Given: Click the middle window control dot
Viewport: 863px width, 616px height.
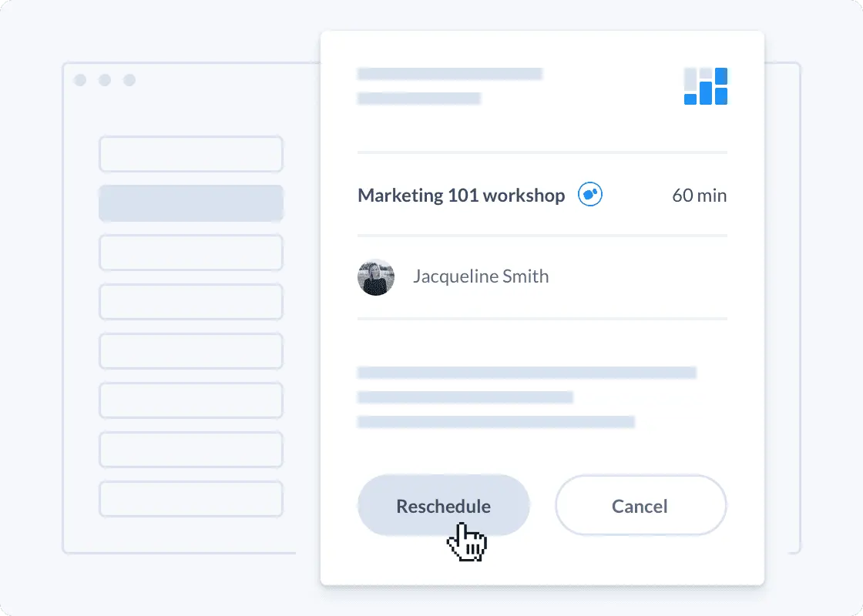Looking at the screenshot, I should tap(105, 80).
